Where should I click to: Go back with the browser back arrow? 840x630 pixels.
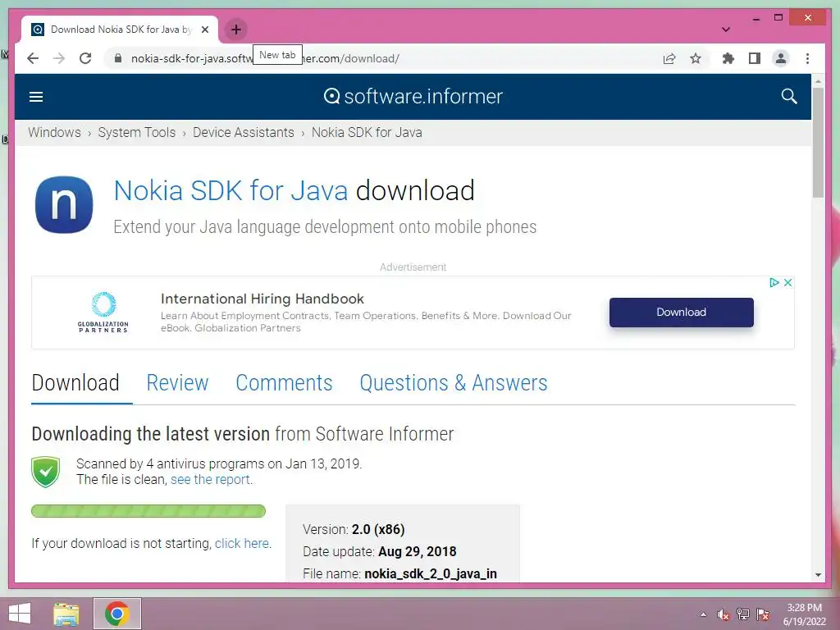click(33, 58)
